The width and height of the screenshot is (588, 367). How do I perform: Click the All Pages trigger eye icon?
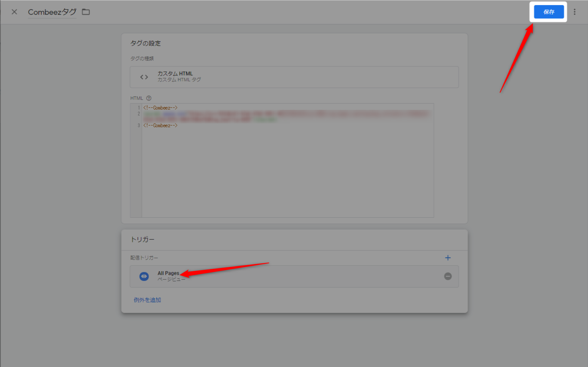(x=144, y=276)
